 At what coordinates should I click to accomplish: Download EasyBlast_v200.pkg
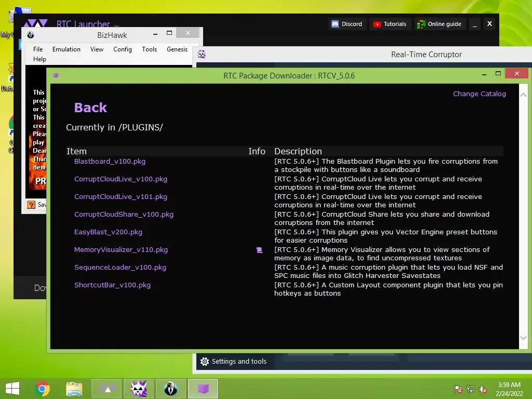(108, 232)
